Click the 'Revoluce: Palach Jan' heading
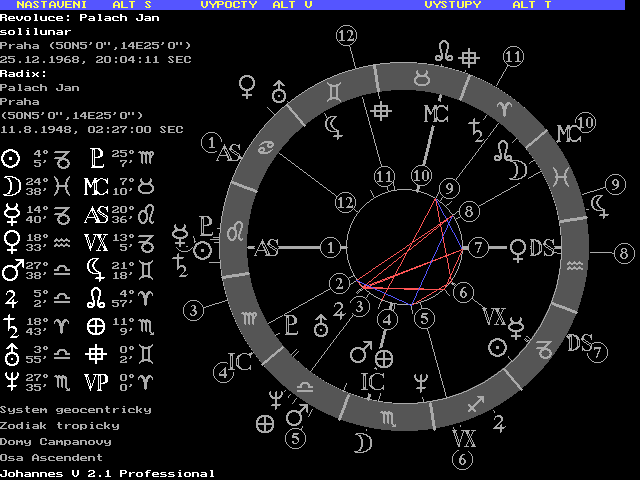640x480 pixels. point(67,18)
